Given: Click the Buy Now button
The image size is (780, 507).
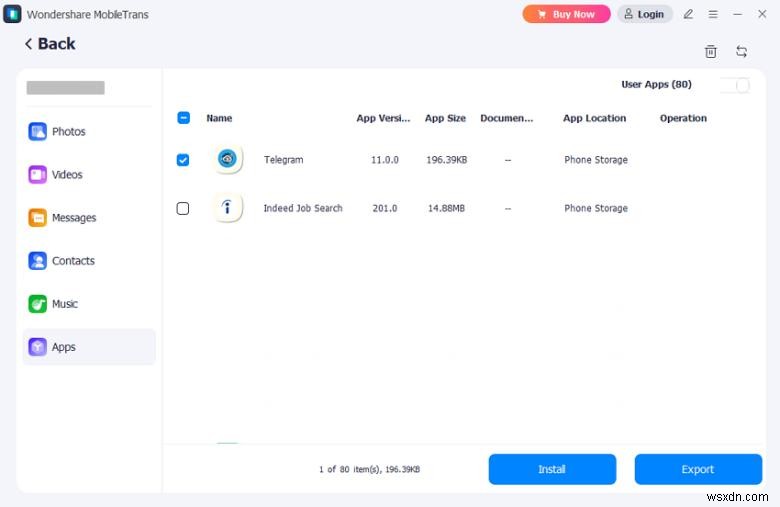Looking at the screenshot, I should pyautogui.click(x=566, y=14).
